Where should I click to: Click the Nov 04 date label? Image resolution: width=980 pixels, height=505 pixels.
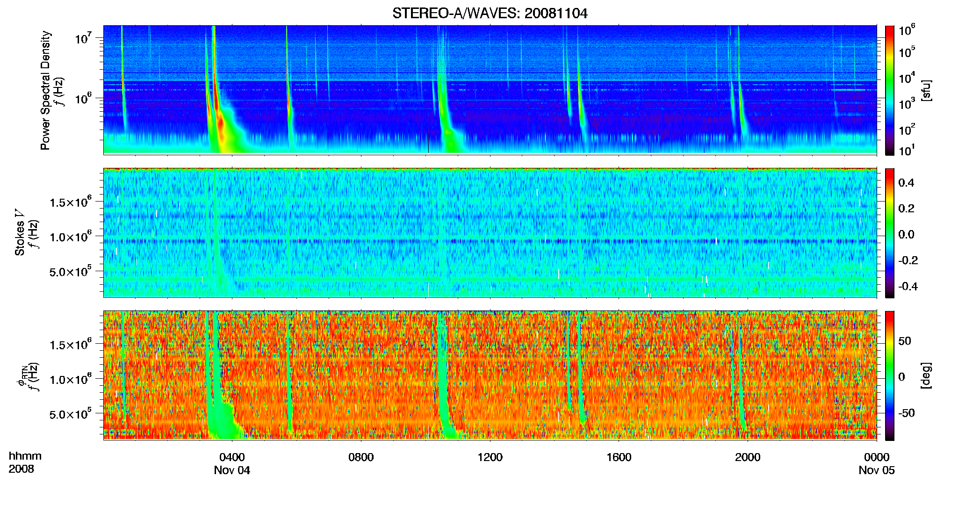[x=232, y=470]
